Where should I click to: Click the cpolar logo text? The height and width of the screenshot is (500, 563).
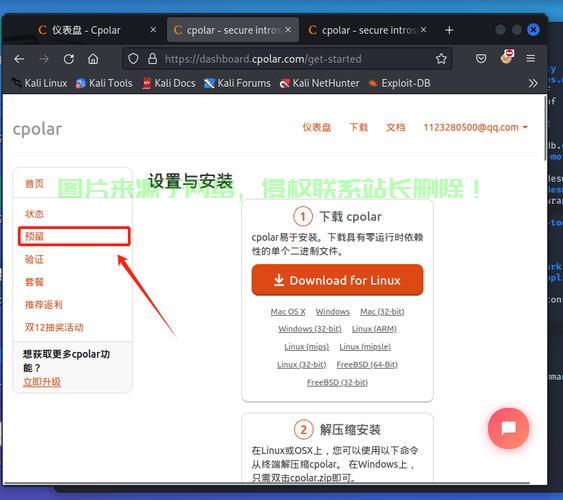(x=37, y=129)
